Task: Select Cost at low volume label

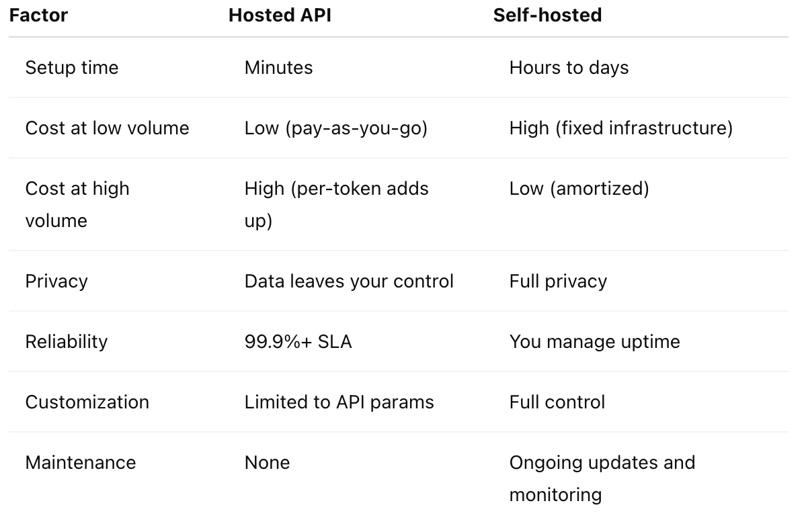Action: pyautogui.click(x=107, y=128)
